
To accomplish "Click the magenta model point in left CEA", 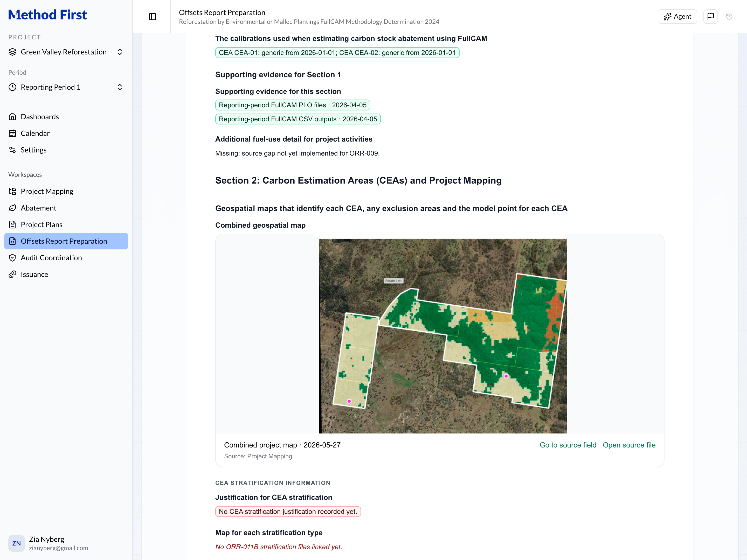I will pyautogui.click(x=349, y=401).
